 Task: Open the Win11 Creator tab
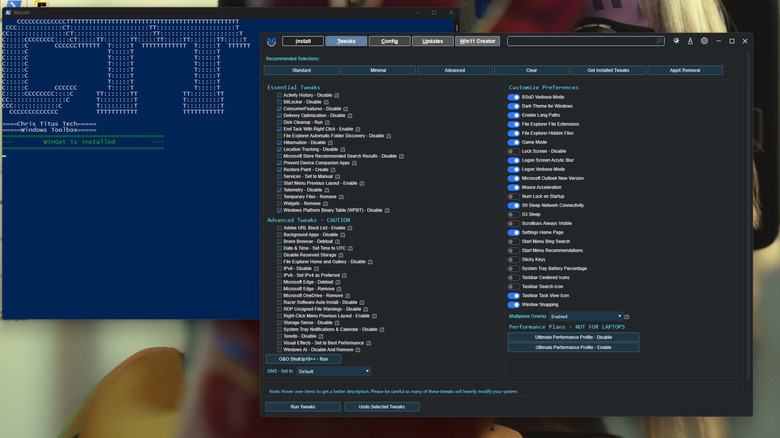tap(478, 41)
